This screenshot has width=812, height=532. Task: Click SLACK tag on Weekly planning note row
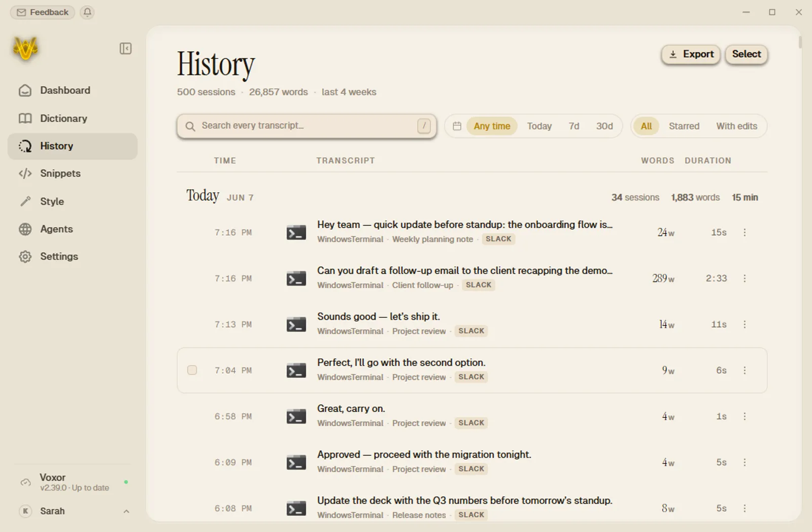coord(498,239)
